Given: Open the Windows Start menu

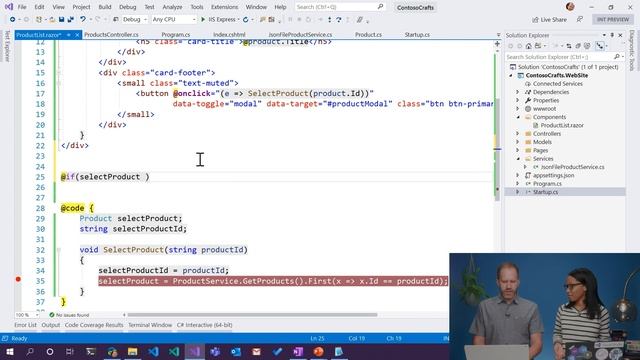Looking at the screenshot, I should pyautogui.click(x=10, y=351).
